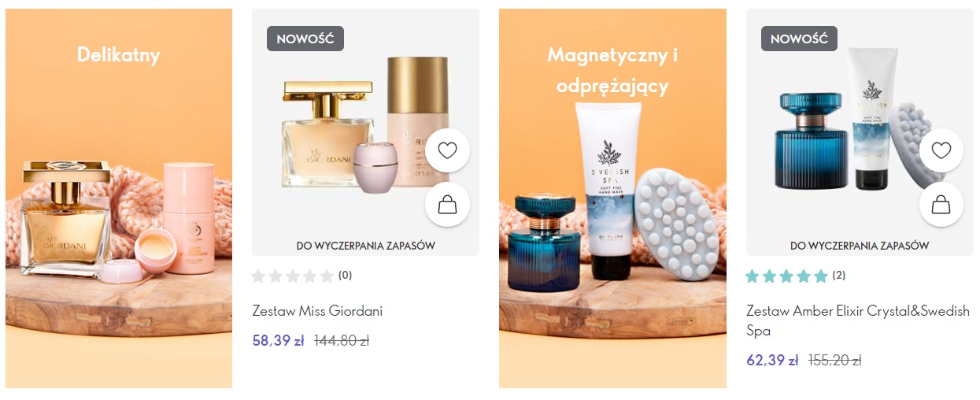Image resolution: width=980 pixels, height=400 pixels.
Task: Click NOWOŚĆ badge on Amber Elixir set
Action: [x=799, y=39]
